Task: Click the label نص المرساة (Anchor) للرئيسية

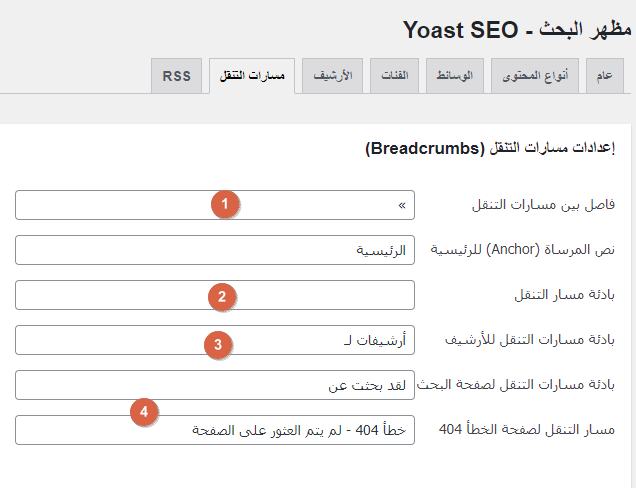Action: pyautogui.click(x=522, y=249)
